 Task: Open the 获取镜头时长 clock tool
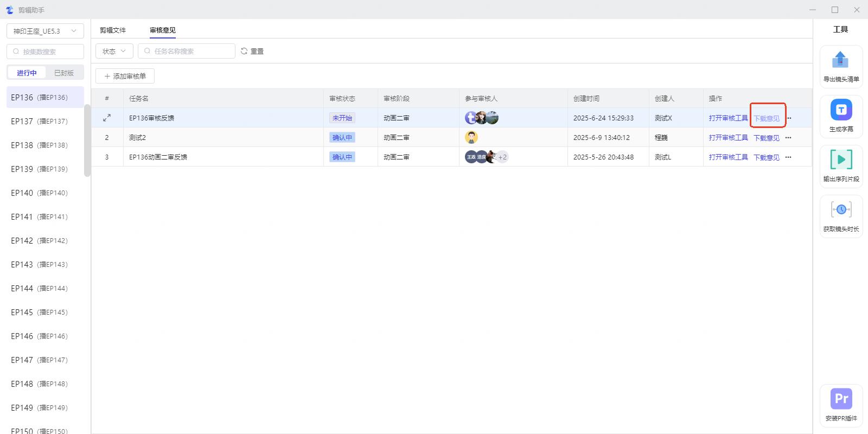click(x=841, y=209)
